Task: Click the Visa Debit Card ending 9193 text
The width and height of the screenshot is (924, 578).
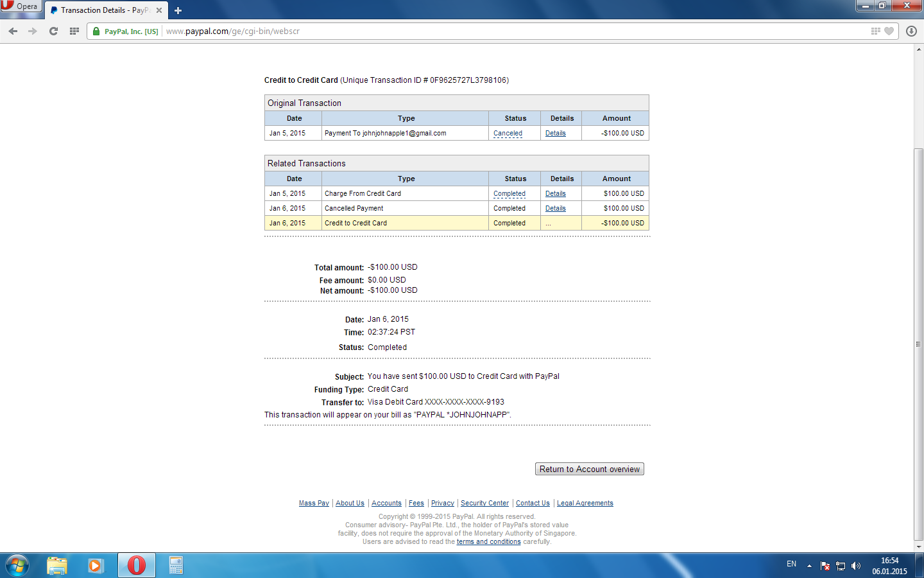Action: [x=436, y=402]
